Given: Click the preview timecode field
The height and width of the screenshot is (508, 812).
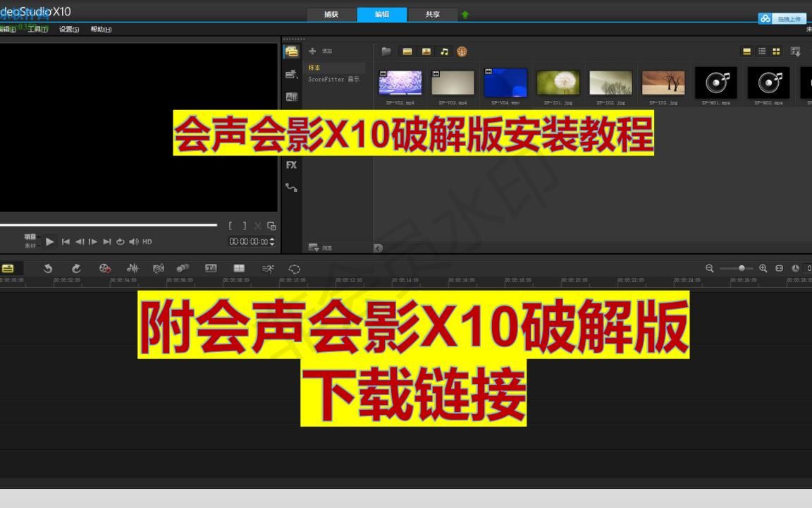Looking at the screenshot, I should (x=249, y=242).
